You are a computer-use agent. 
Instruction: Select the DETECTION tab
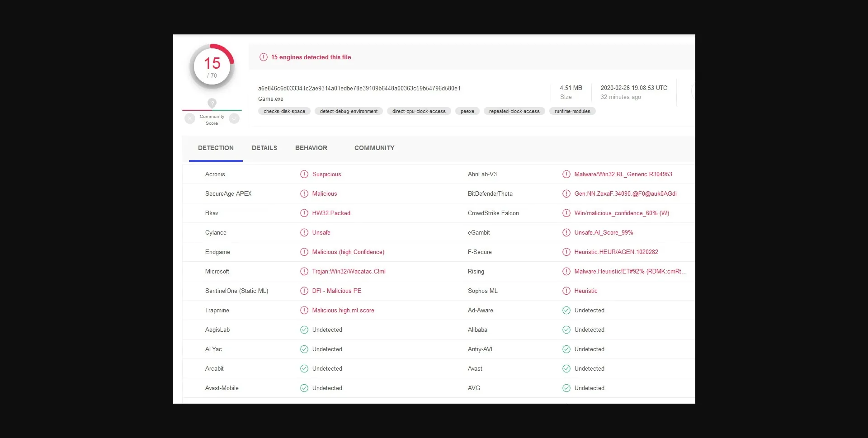216,148
